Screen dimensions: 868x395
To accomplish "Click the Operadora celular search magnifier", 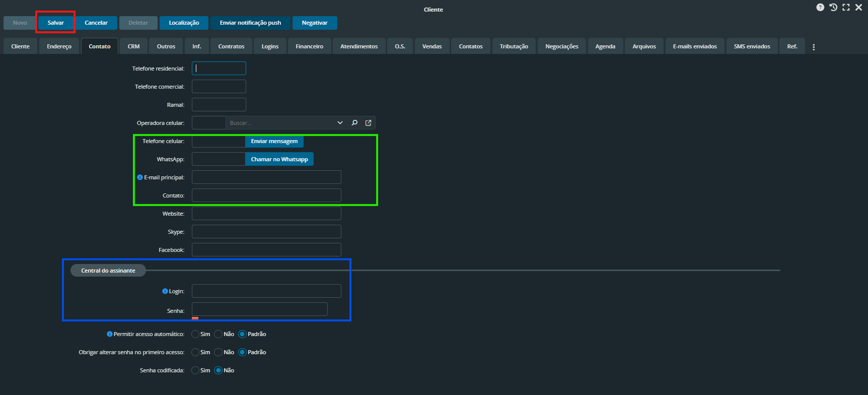I will [354, 123].
